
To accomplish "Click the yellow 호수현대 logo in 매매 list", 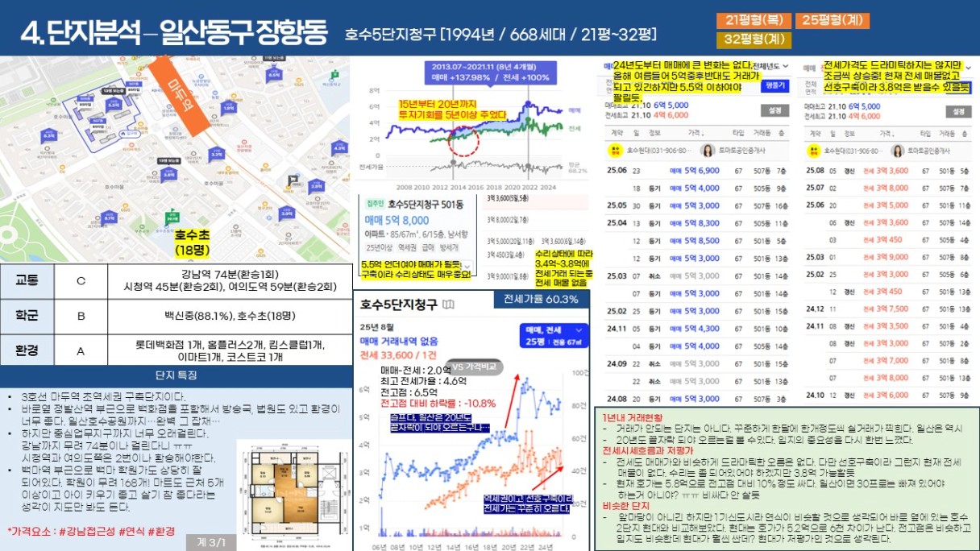I will 614,150.
